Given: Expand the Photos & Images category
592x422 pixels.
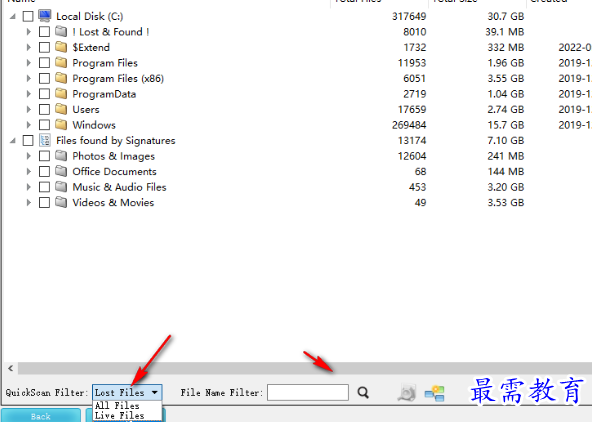Looking at the screenshot, I should [29, 156].
